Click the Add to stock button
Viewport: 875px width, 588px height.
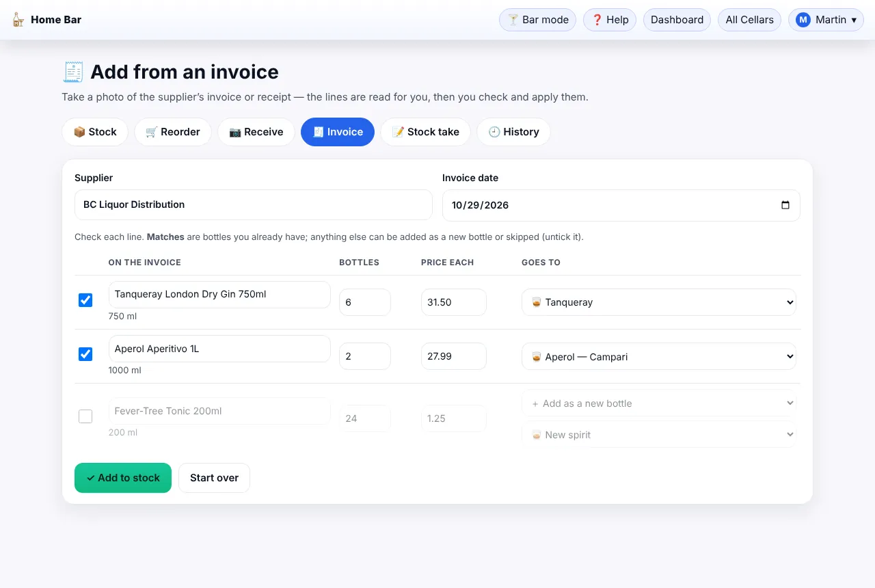tap(123, 478)
